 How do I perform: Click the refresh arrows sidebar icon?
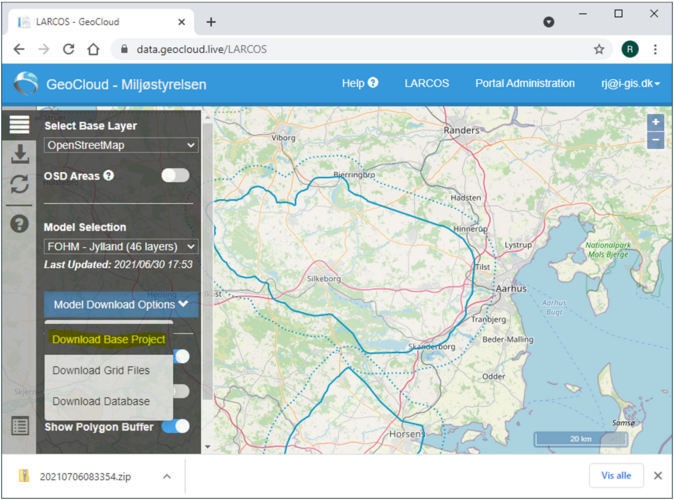(x=20, y=184)
